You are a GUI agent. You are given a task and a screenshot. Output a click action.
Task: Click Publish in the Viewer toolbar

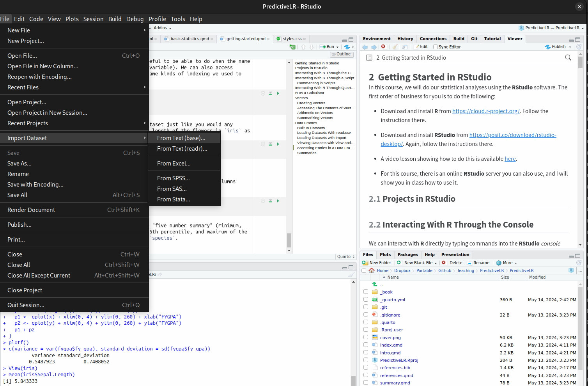(x=555, y=47)
